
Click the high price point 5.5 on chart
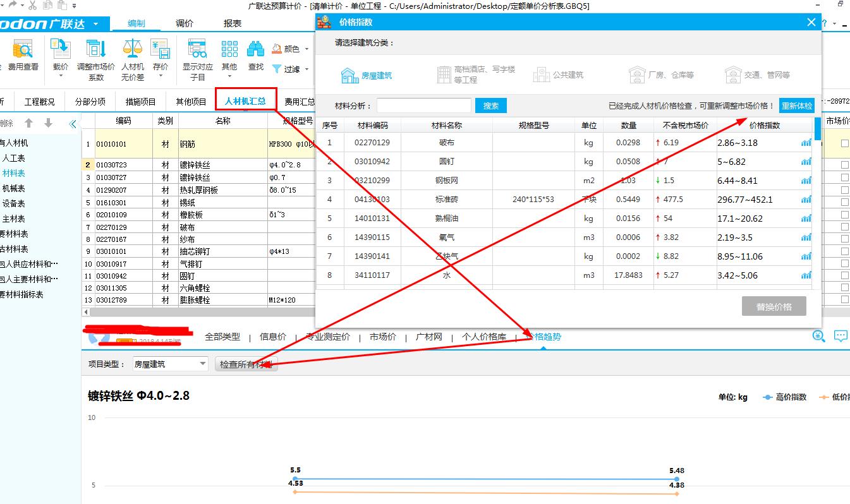click(x=295, y=479)
